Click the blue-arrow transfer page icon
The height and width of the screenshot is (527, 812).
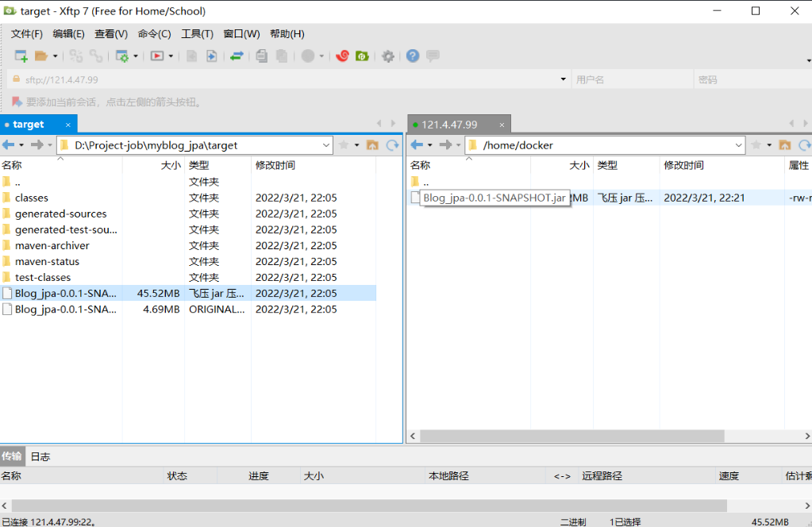(212, 56)
